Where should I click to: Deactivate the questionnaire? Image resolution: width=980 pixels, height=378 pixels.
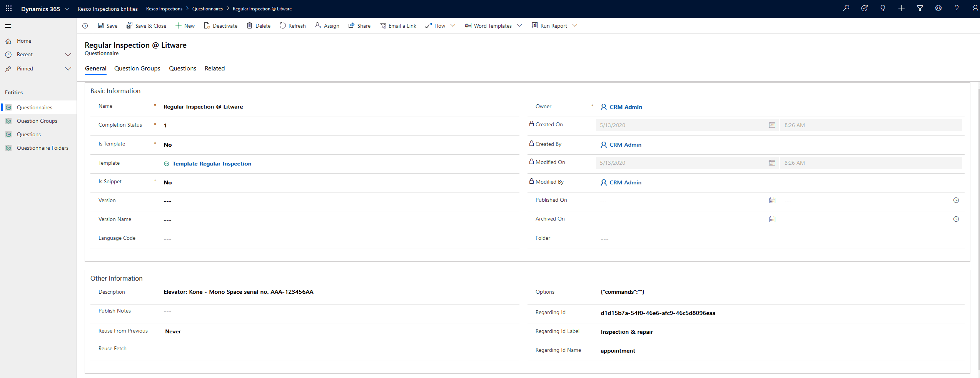[x=220, y=26]
